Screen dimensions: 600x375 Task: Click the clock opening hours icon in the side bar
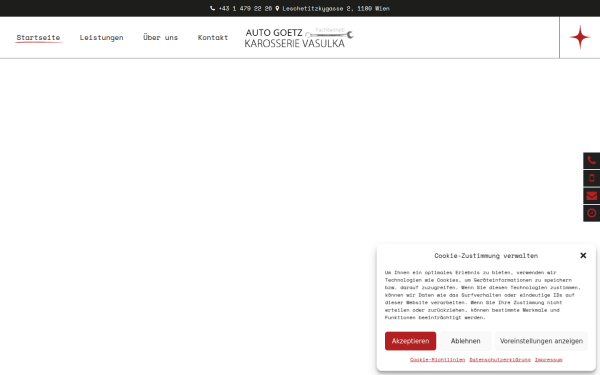pyautogui.click(x=592, y=213)
